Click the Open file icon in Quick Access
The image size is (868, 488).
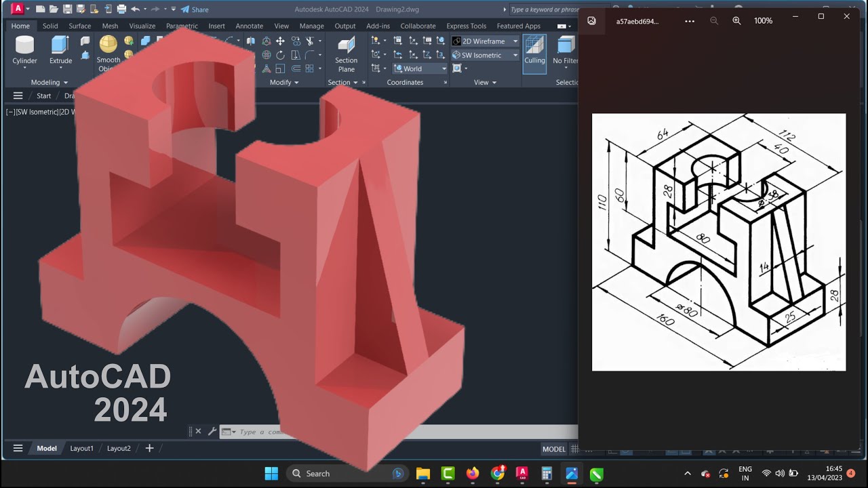54,9
